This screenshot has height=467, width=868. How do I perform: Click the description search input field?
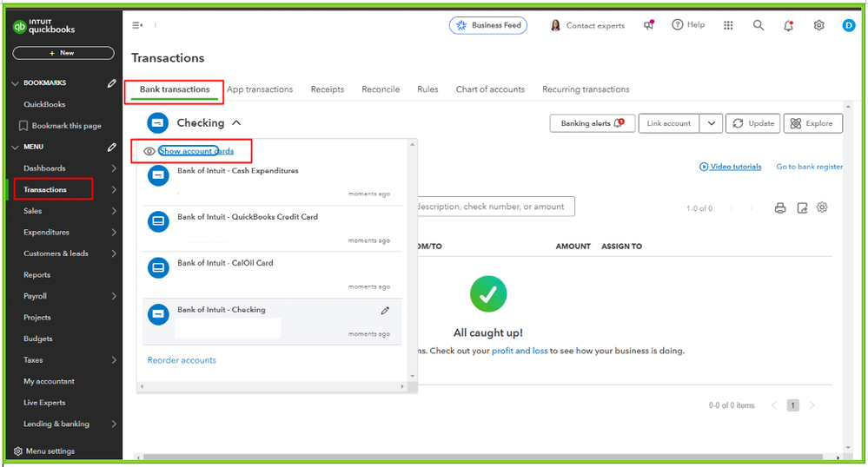point(495,207)
